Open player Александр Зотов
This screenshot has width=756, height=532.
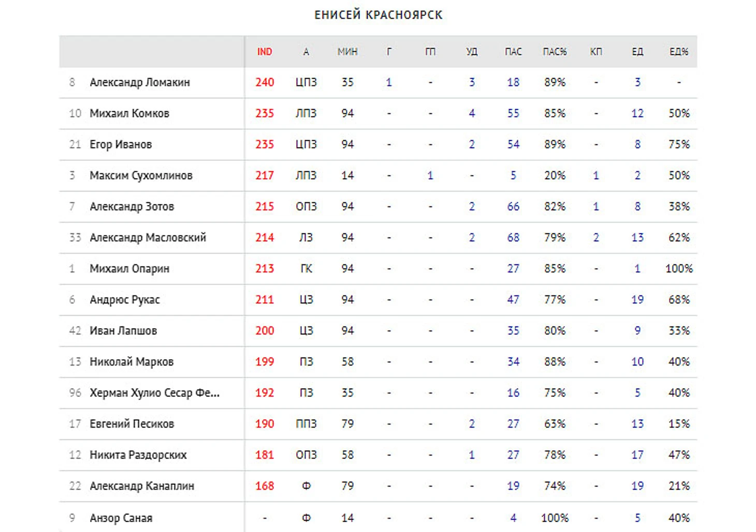point(132,206)
